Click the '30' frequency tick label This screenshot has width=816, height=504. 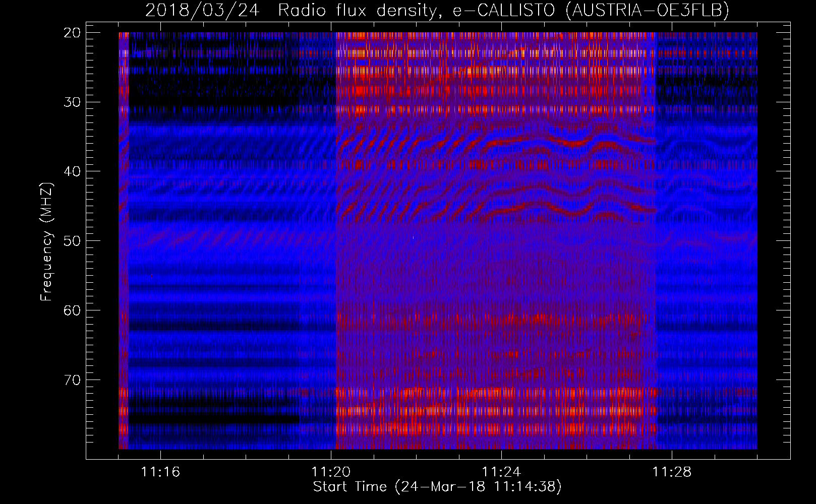coord(73,102)
